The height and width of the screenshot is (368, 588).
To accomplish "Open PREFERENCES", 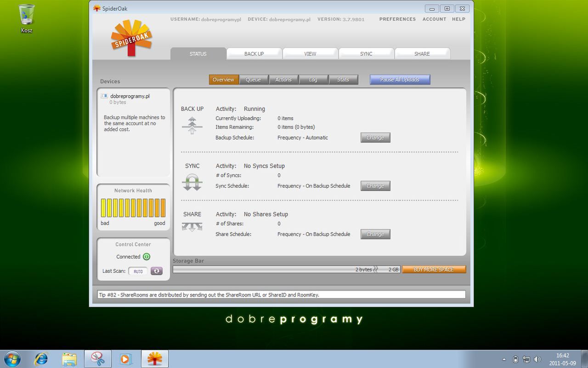I will [397, 19].
